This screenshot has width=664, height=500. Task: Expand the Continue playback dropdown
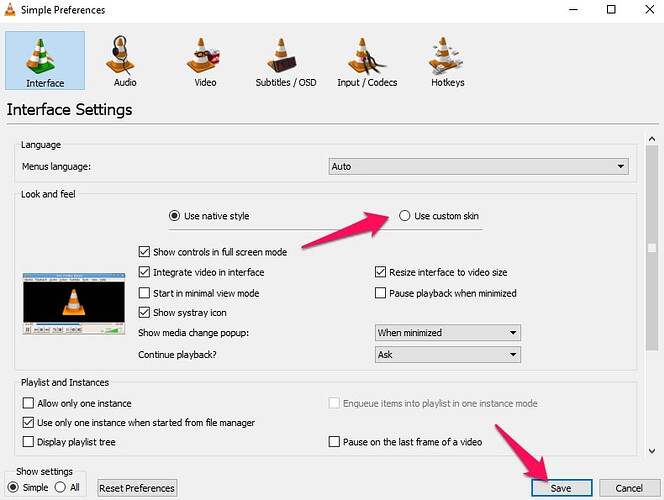(447, 354)
